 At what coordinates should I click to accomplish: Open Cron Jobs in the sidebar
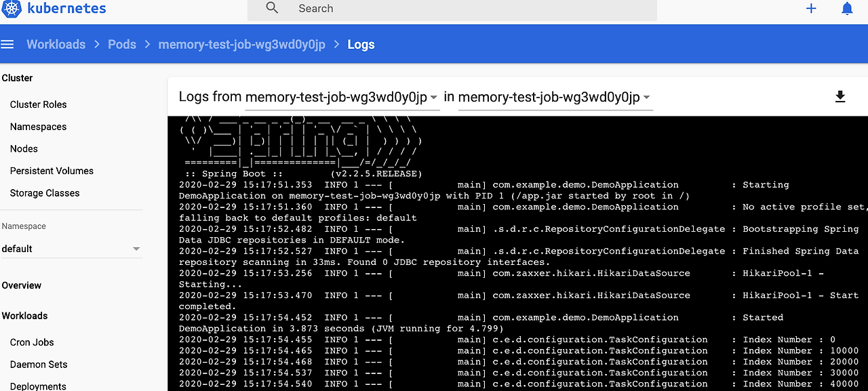pos(32,342)
